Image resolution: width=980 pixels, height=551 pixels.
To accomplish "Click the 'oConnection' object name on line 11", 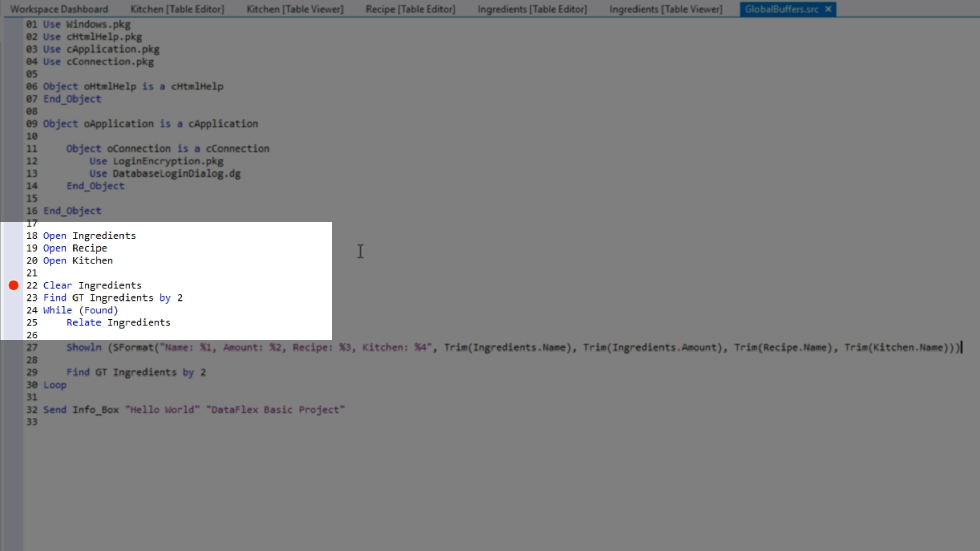I will pyautogui.click(x=139, y=148).
